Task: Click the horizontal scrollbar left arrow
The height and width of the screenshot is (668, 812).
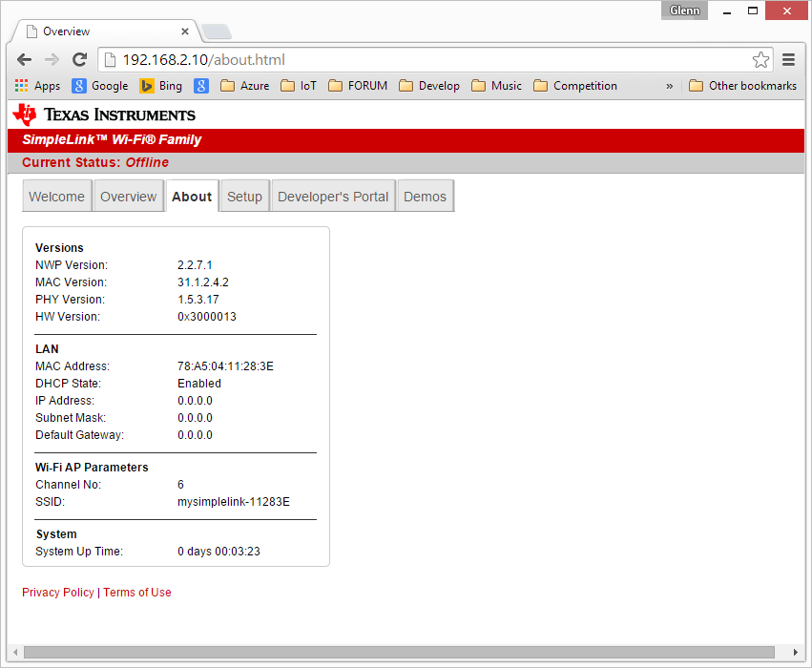Action: click(15, 652)
